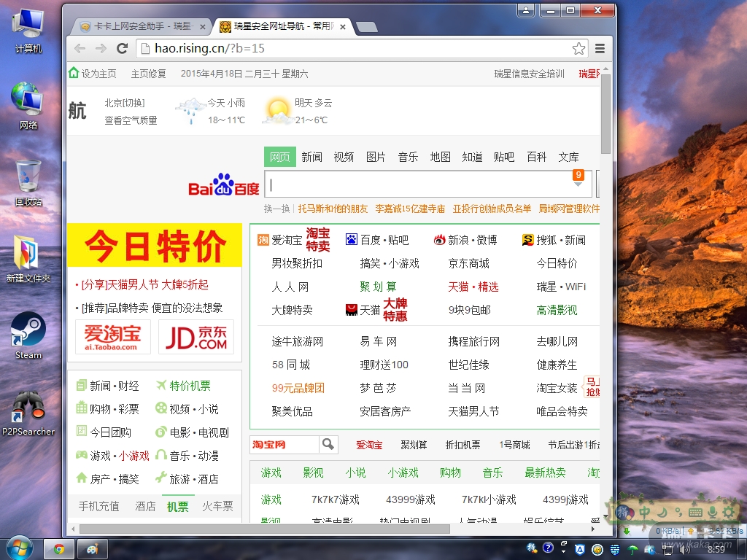Click the horizontal scrollbar thumb

pyautogui.click(x=264, y=529)
